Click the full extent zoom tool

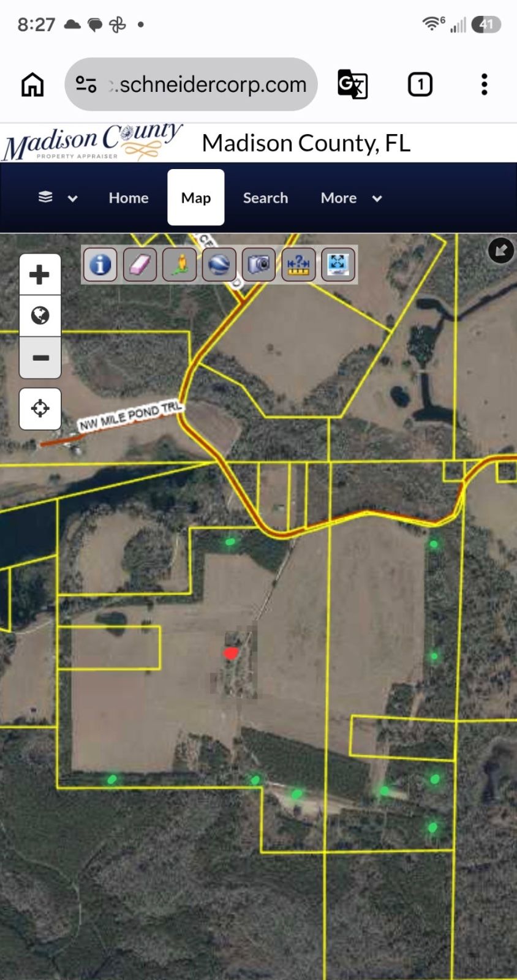[338, 265]
